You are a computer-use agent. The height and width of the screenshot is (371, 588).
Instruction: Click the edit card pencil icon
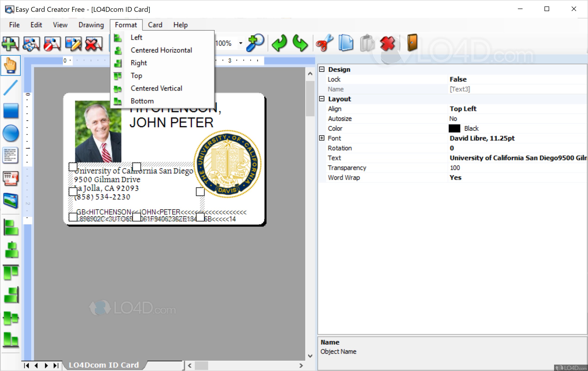coord(73,44)
